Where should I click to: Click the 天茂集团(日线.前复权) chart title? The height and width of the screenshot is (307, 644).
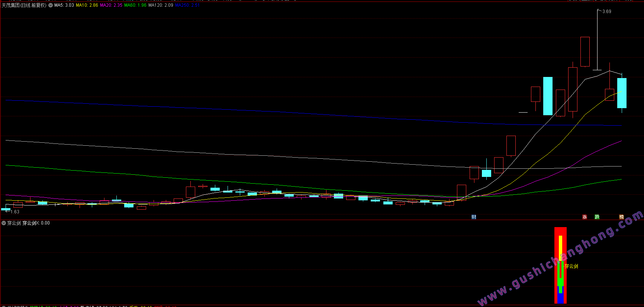coord(24,5)
